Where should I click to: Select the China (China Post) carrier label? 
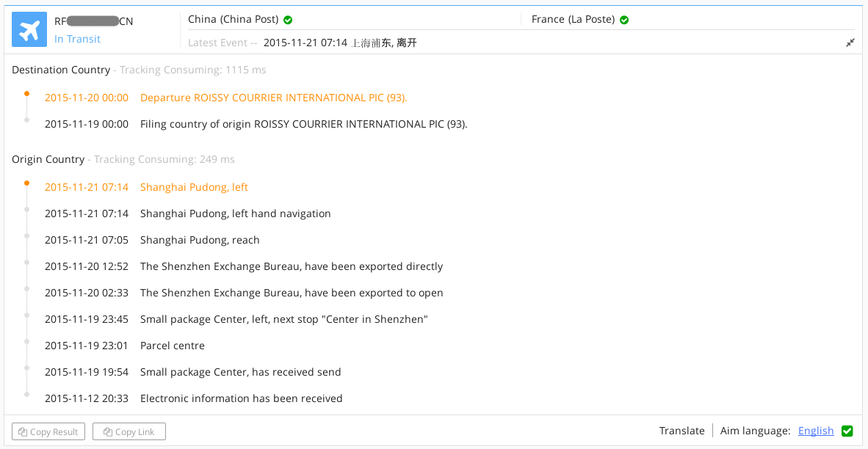tap(233, 19)
